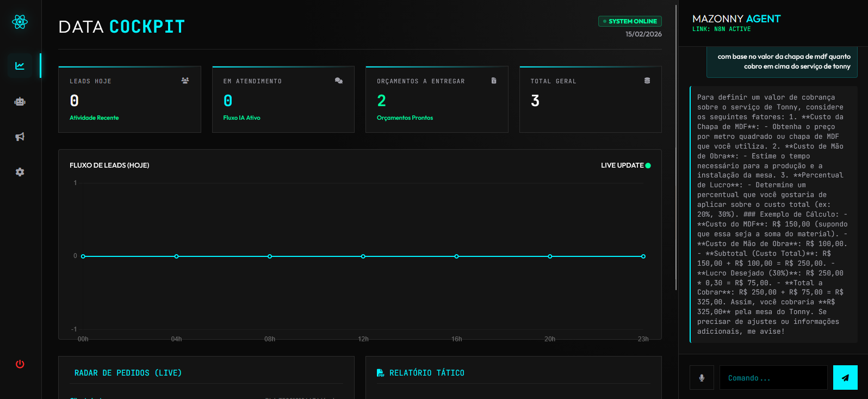868x399 pixels.
Task: Send the command with paper plane button
Action: [x=845, y=378]
